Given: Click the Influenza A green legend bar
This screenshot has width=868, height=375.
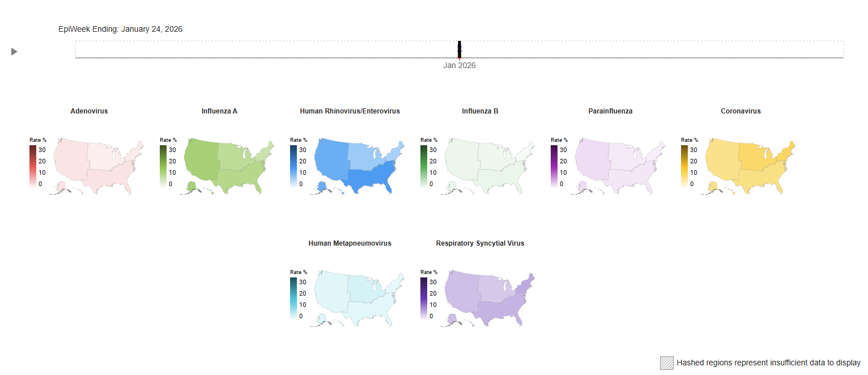Looking at the screenshot, I should (163, 166).
